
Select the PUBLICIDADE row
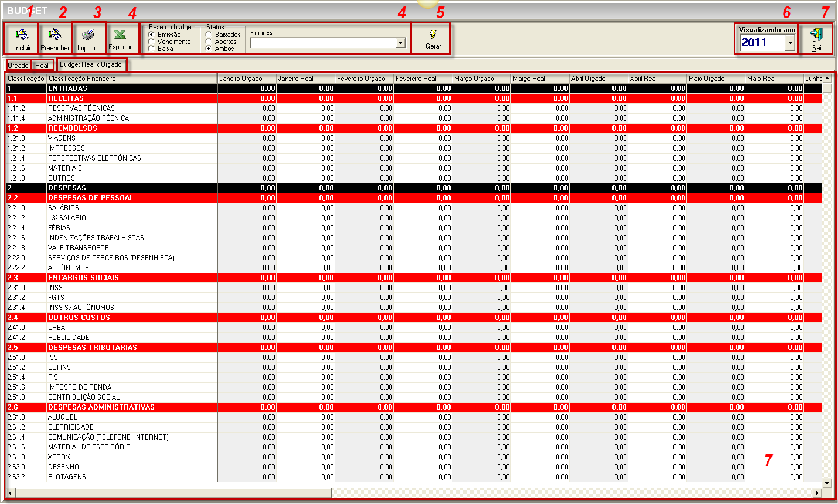414,338
